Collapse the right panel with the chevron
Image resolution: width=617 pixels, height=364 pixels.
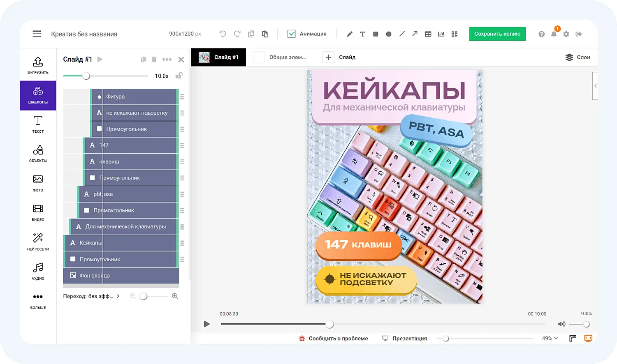coord(595,86)
